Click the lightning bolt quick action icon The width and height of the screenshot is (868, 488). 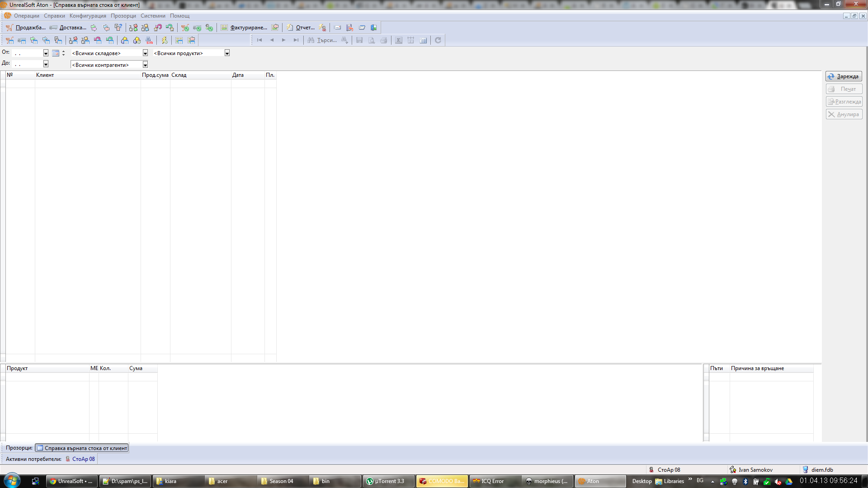[165, 40]
